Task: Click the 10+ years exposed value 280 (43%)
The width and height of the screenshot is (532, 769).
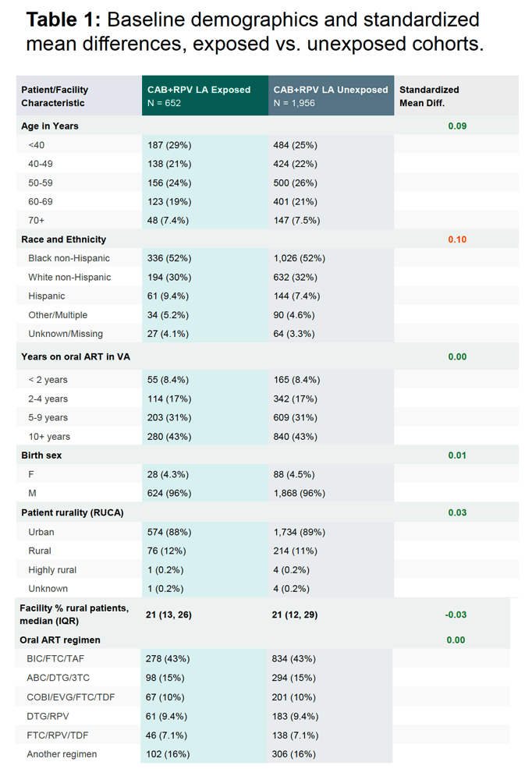Action: [169, 437]
